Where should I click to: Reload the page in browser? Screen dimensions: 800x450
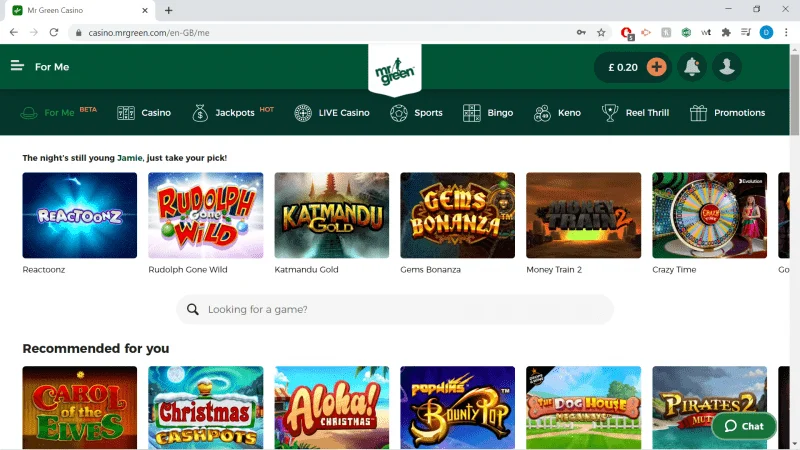54,33
